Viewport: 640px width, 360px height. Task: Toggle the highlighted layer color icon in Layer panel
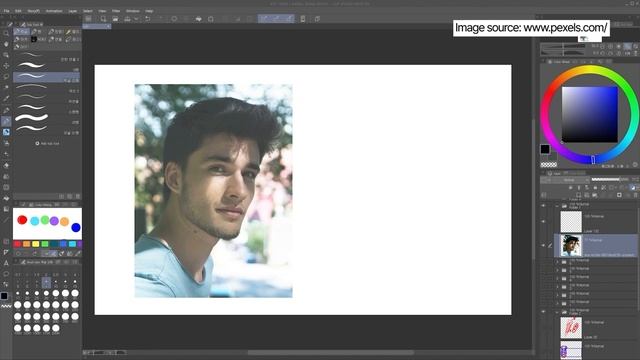[632, 187]
